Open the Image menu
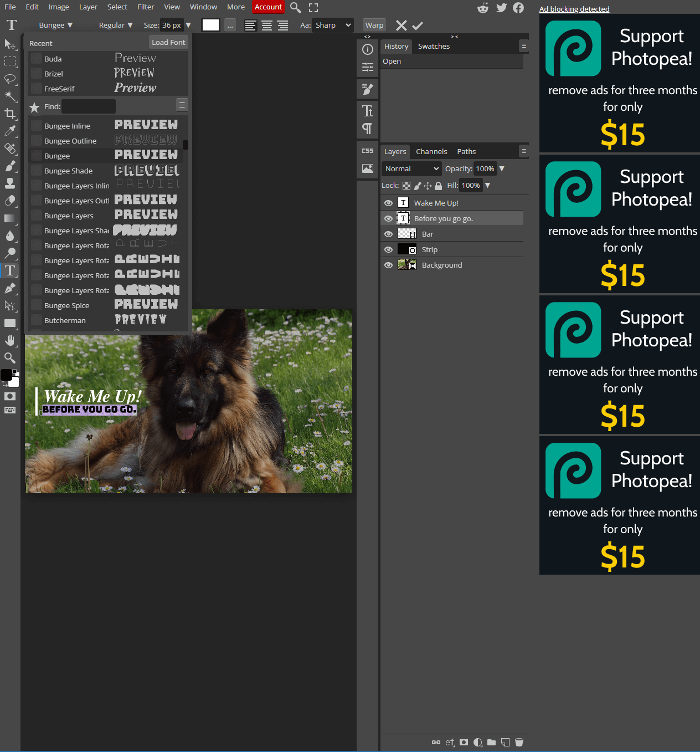Screen dimensions: 700x752 pos(59,7)
